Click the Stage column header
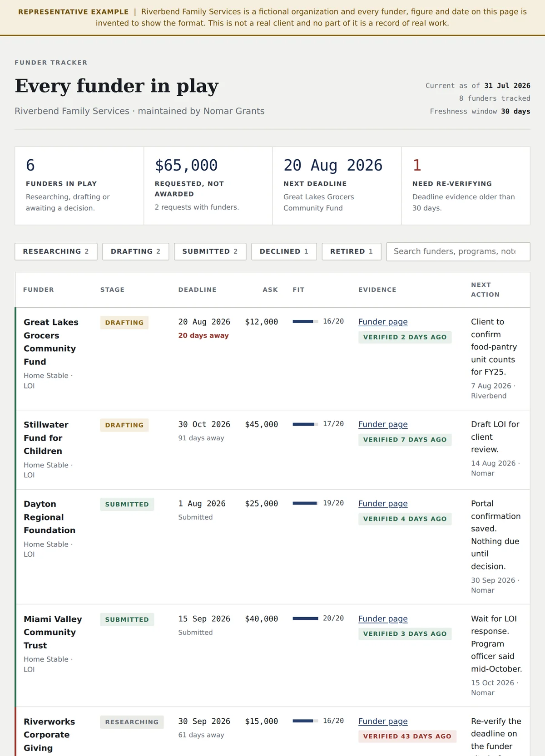 pyautogui.click(x=112, y=290)
